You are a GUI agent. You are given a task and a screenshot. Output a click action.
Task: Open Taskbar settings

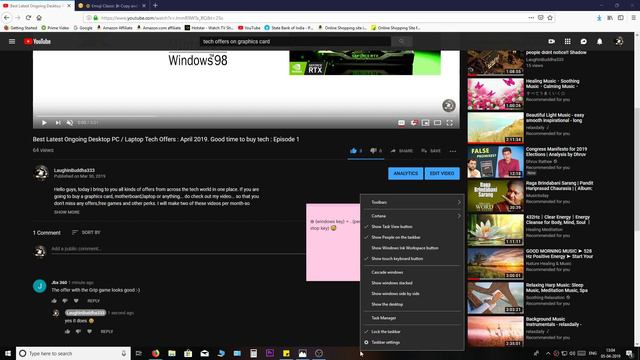412,342
